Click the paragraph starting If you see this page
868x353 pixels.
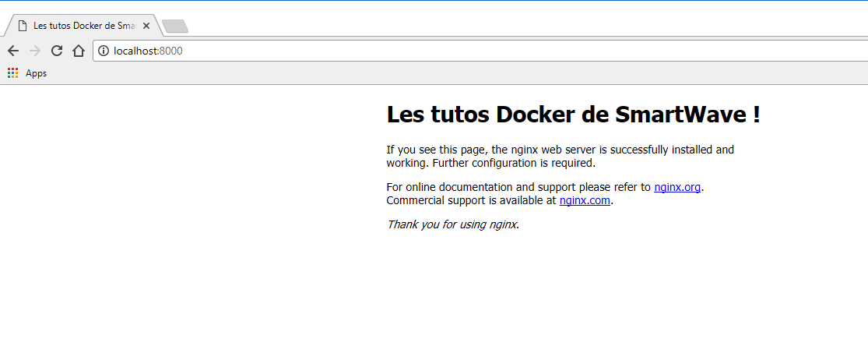(x=561, y=157)
